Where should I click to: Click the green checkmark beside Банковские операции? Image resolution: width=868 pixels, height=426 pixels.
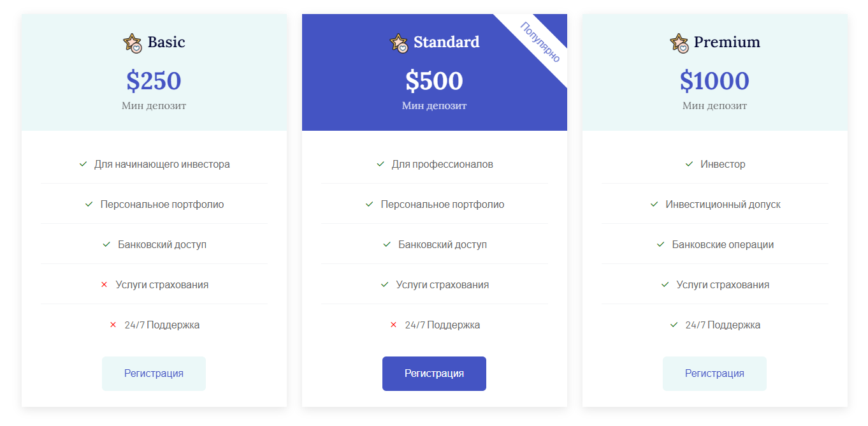660,244
